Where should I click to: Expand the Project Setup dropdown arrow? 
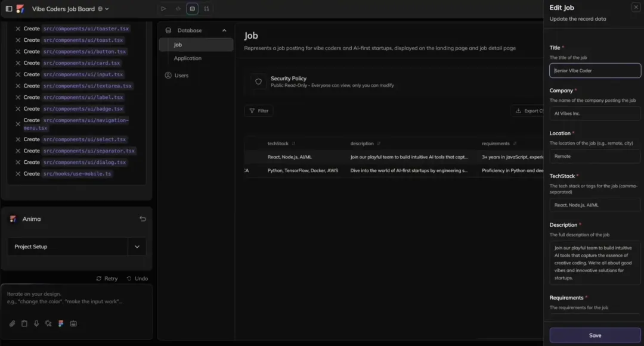[137, 247]
